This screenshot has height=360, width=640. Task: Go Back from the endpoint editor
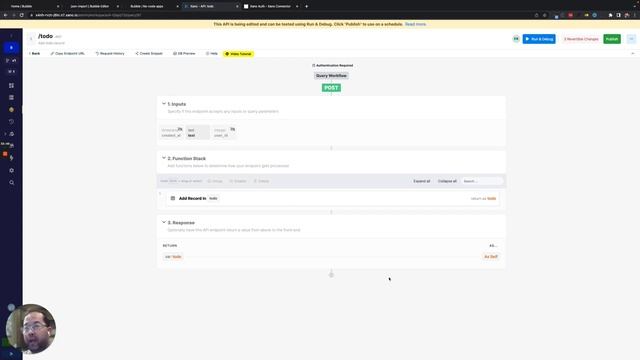coord(35,53)
